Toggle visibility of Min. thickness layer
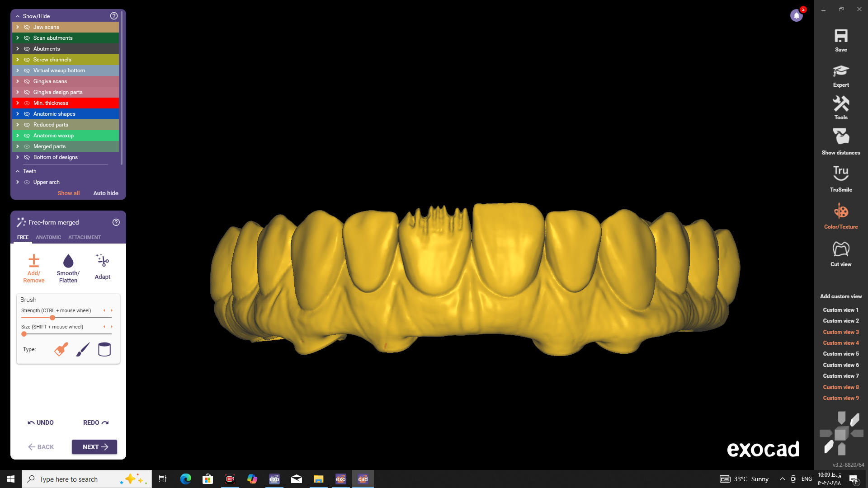868x488 pixels. (27, 103)
